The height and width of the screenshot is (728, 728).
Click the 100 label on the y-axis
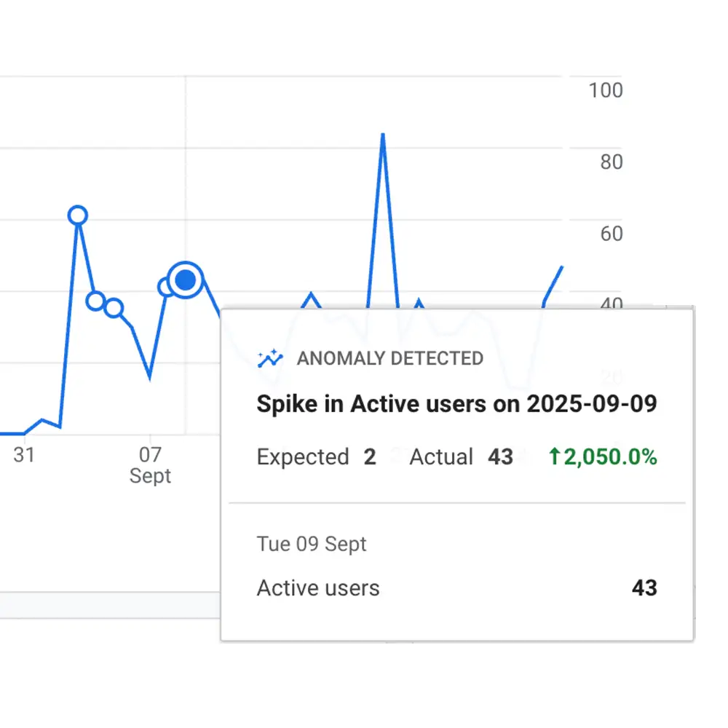pos(606,90)
